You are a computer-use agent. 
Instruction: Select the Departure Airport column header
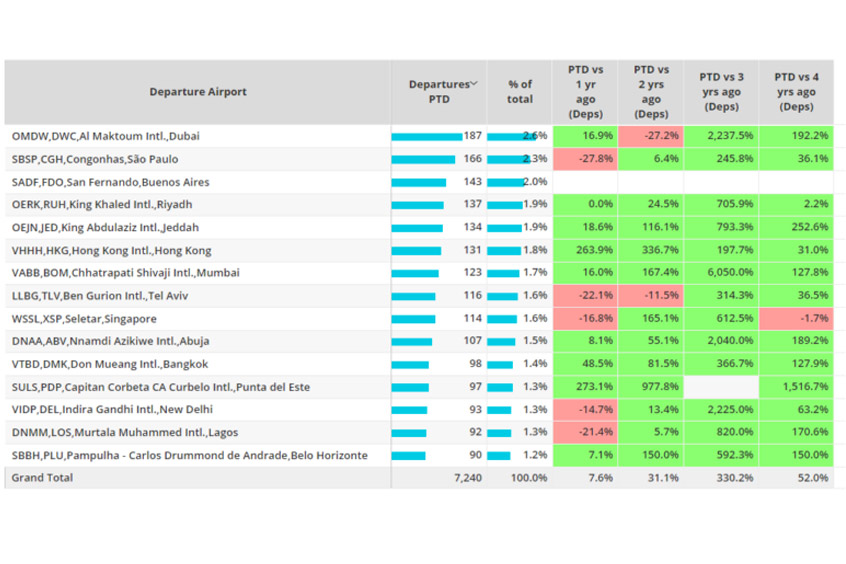click(x=197, y=92)
